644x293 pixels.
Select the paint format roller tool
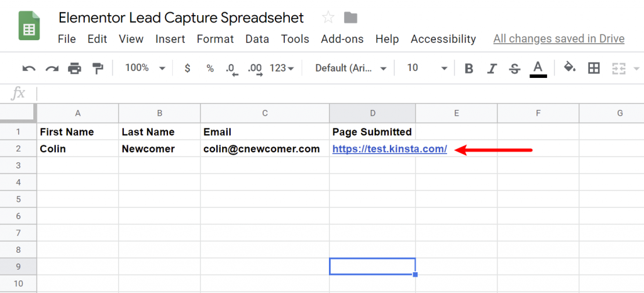pyautogui.click(x=97, y=69)
